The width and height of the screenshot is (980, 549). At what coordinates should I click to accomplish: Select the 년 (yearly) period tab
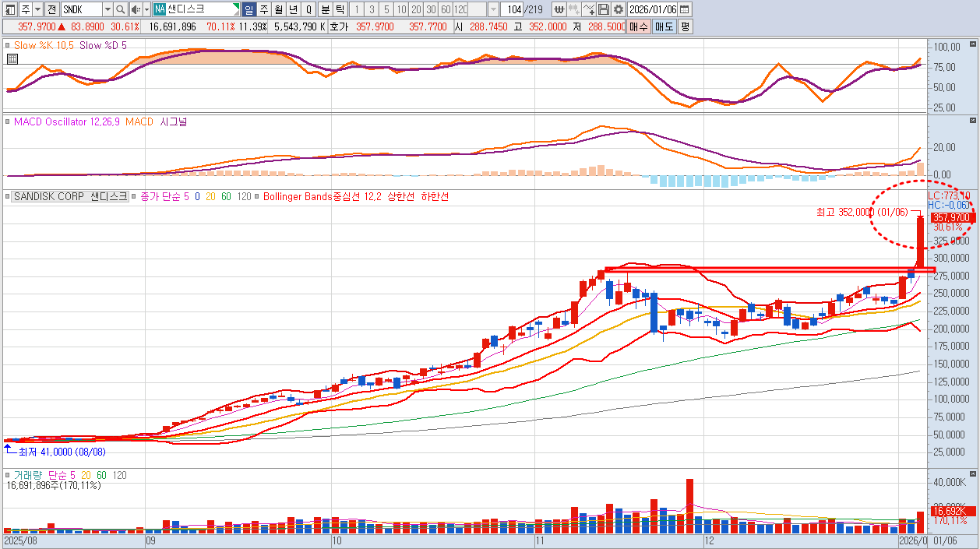coord(293,9)
